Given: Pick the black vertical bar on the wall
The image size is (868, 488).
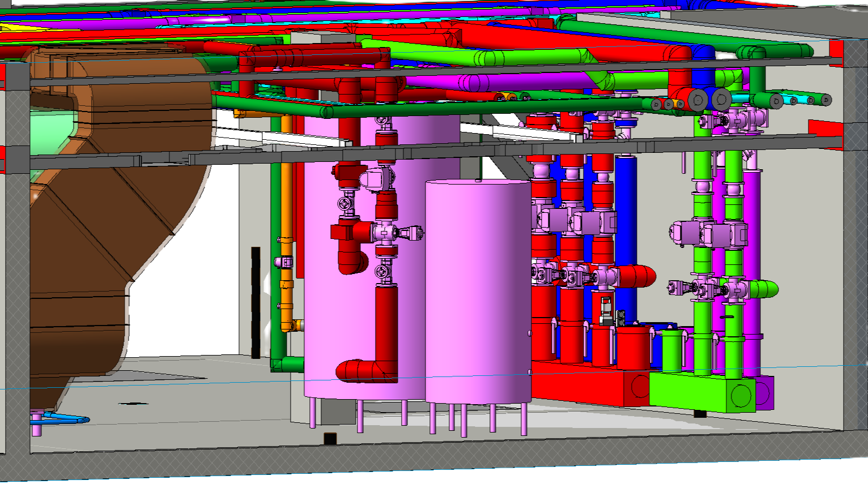Looking at the screenshot, I should pyautogui.click(x=256, y=302).
